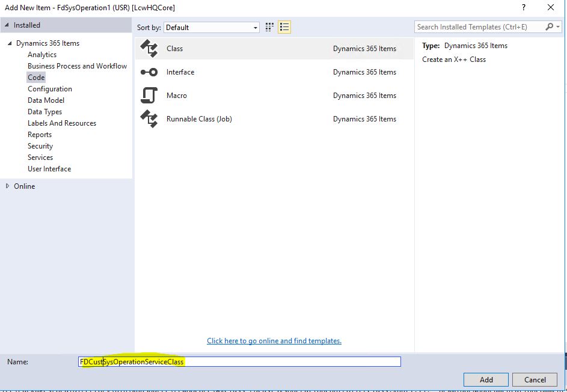Screen dimensions: 567x392
Task: Click Dynamics 365 Items in Macro row
Action: [364, 96]
